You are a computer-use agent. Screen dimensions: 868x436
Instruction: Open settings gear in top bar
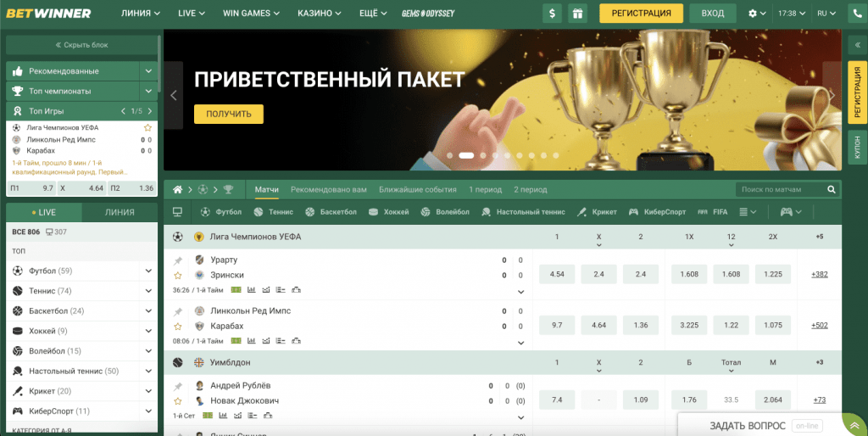point(753,14)
